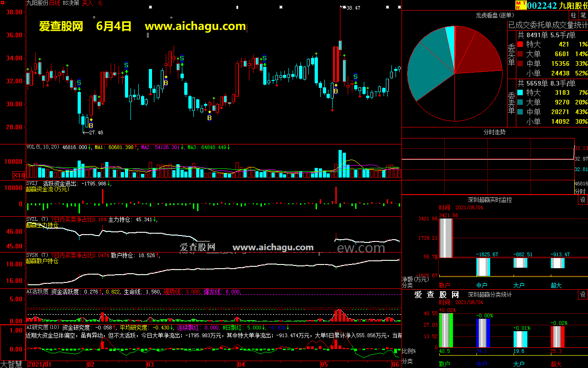Select the AI研究度(10) indicator label
Image resolution: width=588 pixels, height=368 pixels.
point(43,328)
